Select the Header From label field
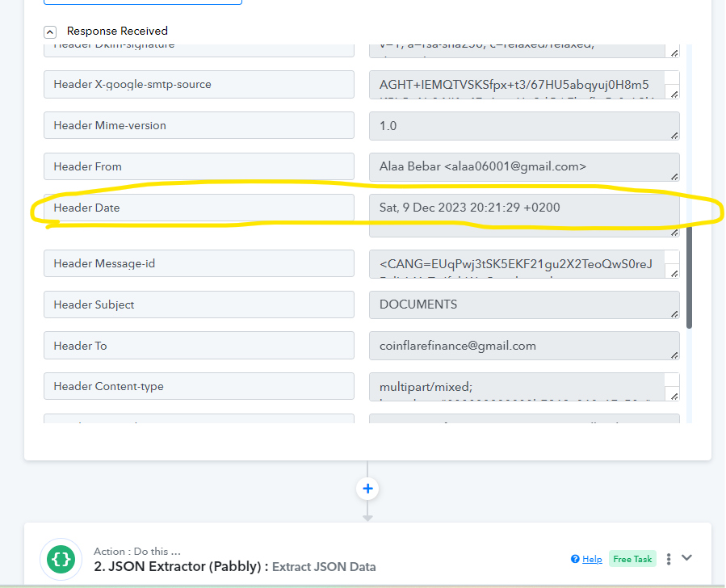Viewport: 726px width, 588px height. 199,166
